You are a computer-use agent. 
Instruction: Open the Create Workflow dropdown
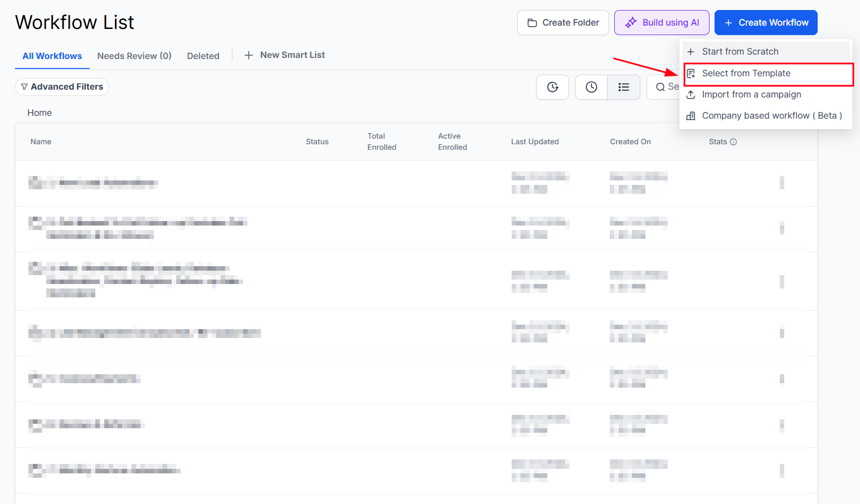pyautogui.click(x=766, y=23)
